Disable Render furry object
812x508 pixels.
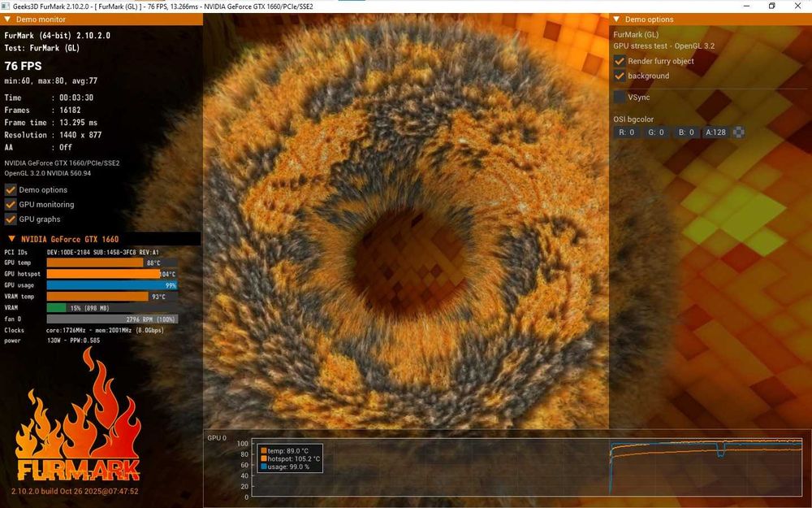tap(620, 61)
